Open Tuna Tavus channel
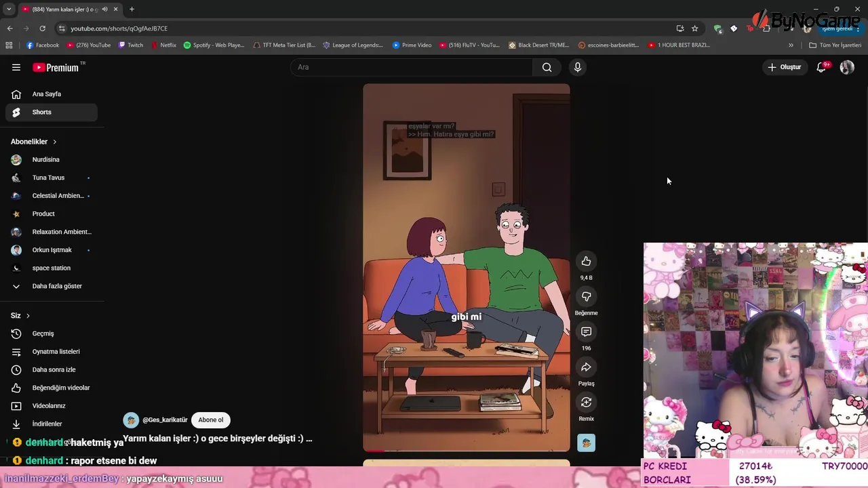 pyautogui.click(x=52, y=178)
